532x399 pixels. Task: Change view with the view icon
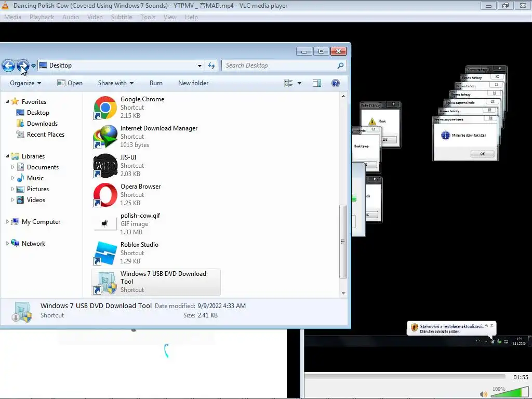pos(288,83)
